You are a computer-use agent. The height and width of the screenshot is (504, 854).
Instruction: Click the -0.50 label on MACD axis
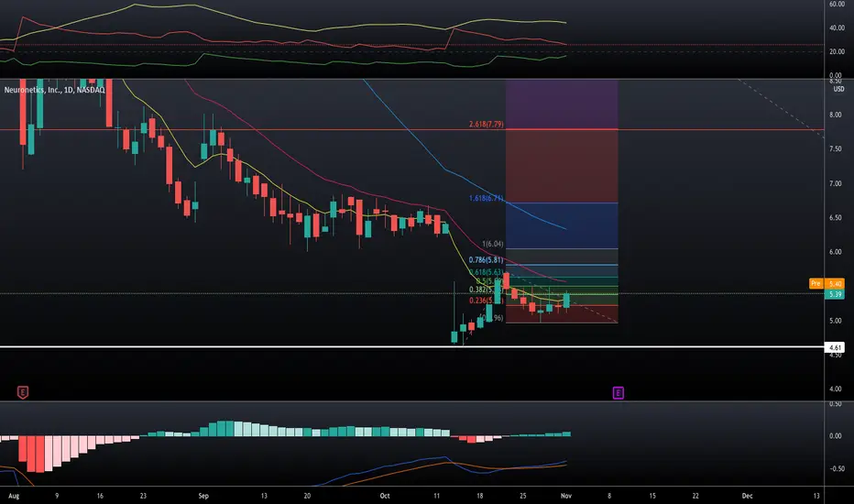click(836, 468)
